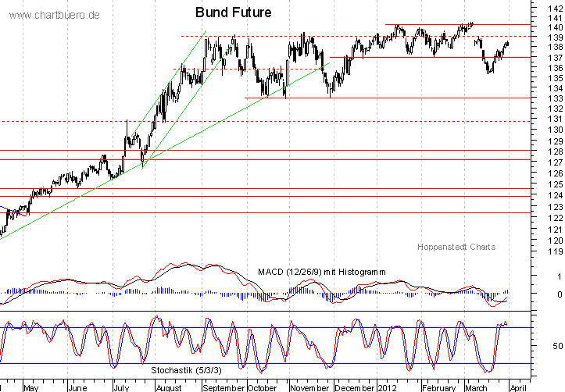Choose the "February" label on the time axis
This screenshot has height=392, width=565.
[438, 387]
